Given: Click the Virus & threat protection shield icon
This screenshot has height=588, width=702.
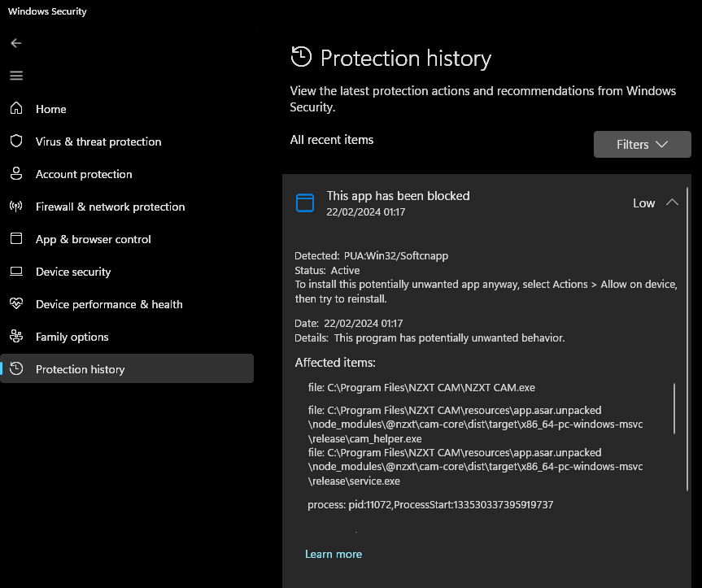Looking at the screenshot, I should click(x=16, y=141).
